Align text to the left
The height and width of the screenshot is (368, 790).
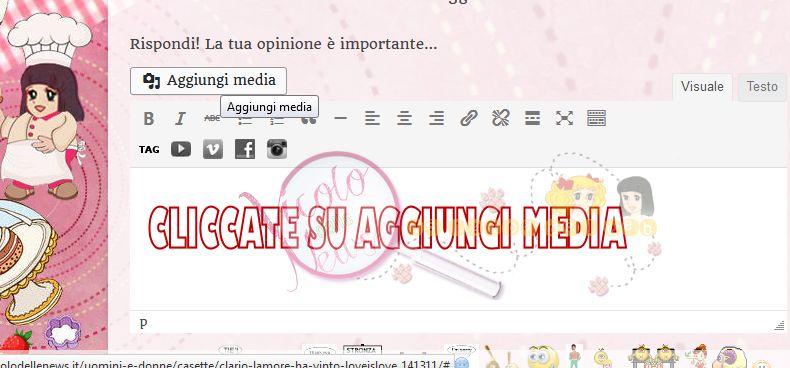point(372,118)
